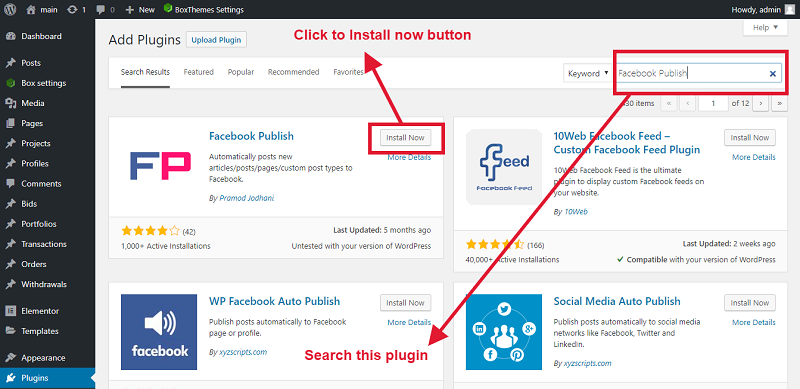Click the Pages icon in the sidebar
This screenshot has width=800, height=389.
[10, 124]
